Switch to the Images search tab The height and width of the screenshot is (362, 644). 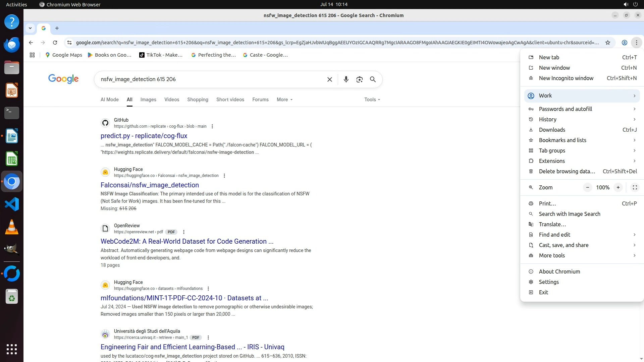[x=148, y=100]
